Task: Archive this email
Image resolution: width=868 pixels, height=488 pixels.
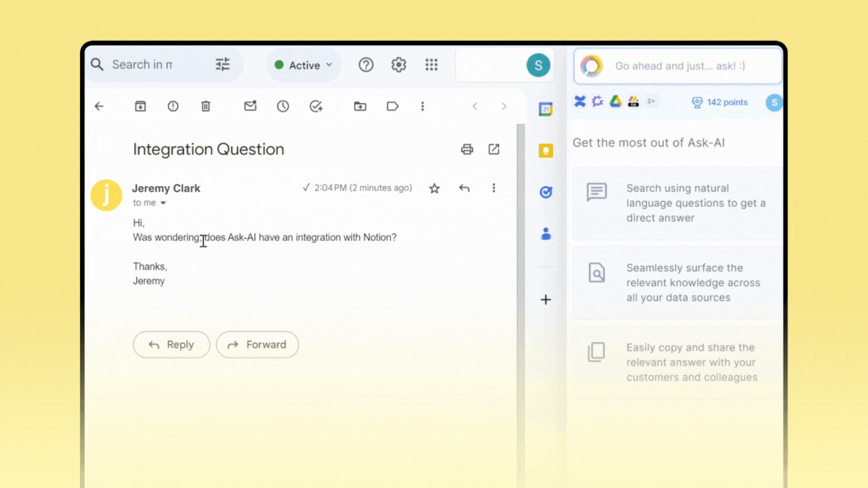Action: [x=141, y=106]
